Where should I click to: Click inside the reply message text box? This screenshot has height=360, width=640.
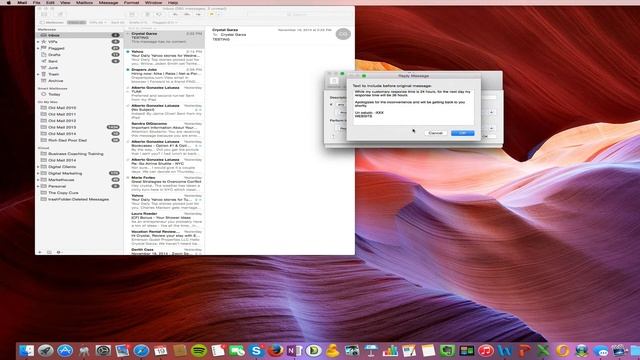tap(413, 107)
